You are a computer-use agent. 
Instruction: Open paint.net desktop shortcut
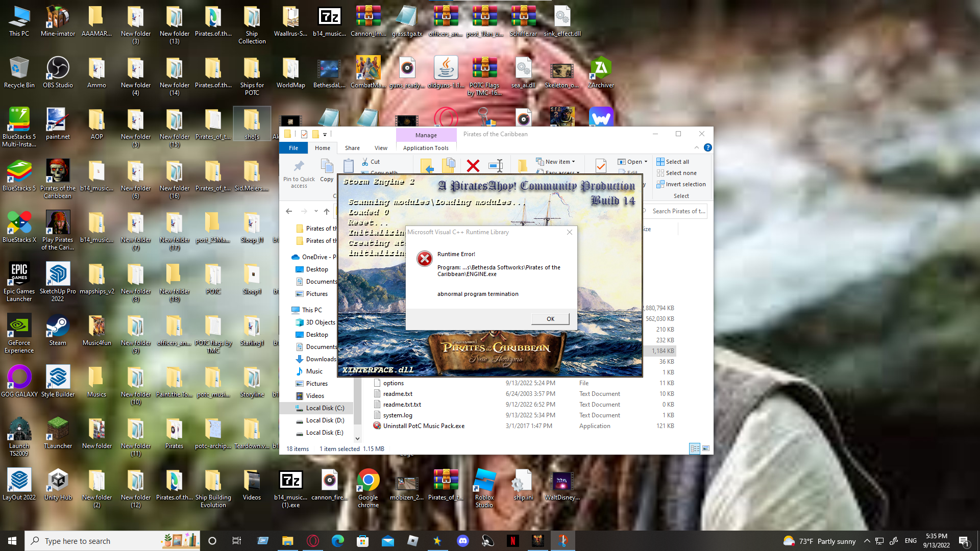(58, 124)
